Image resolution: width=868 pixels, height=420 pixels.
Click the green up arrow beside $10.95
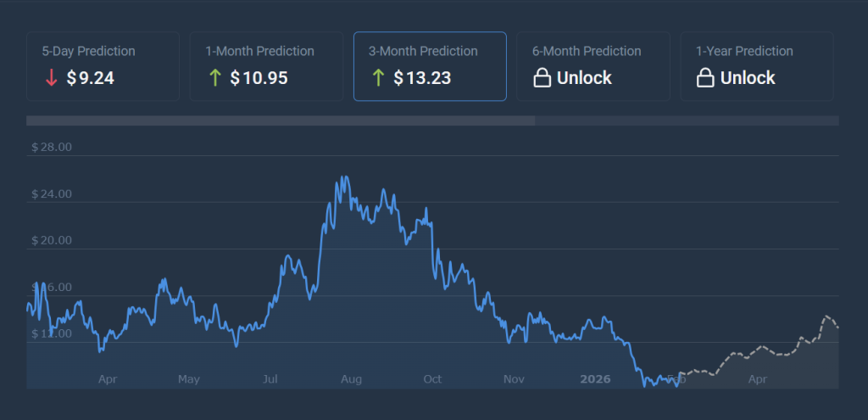[214, 78]
